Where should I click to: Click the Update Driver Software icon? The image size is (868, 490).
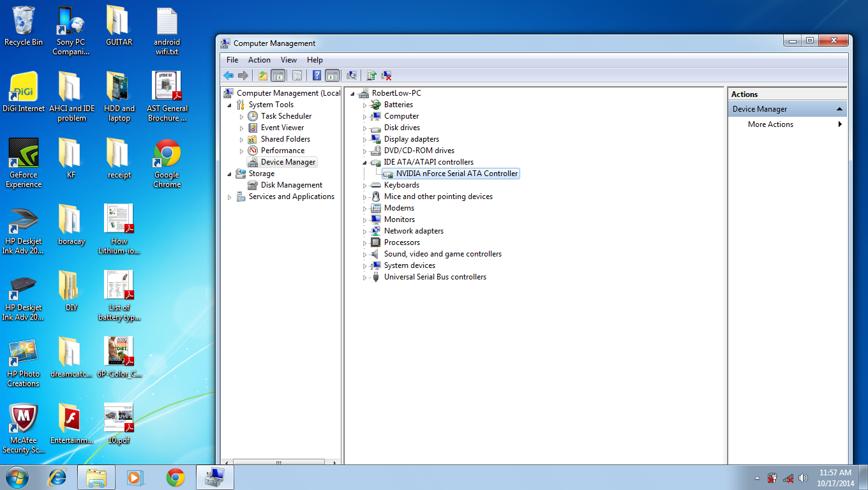tap(371, 75)
